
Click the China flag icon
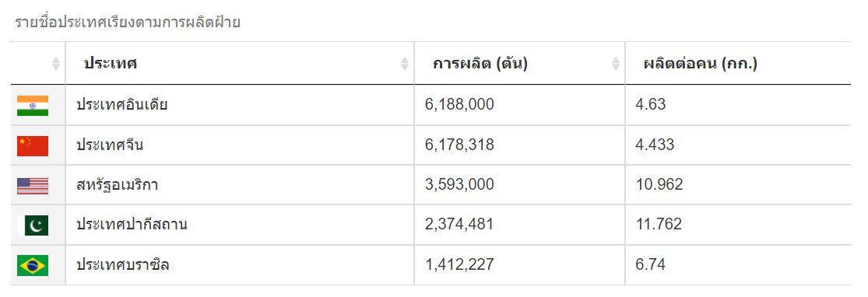coord(33,146)
